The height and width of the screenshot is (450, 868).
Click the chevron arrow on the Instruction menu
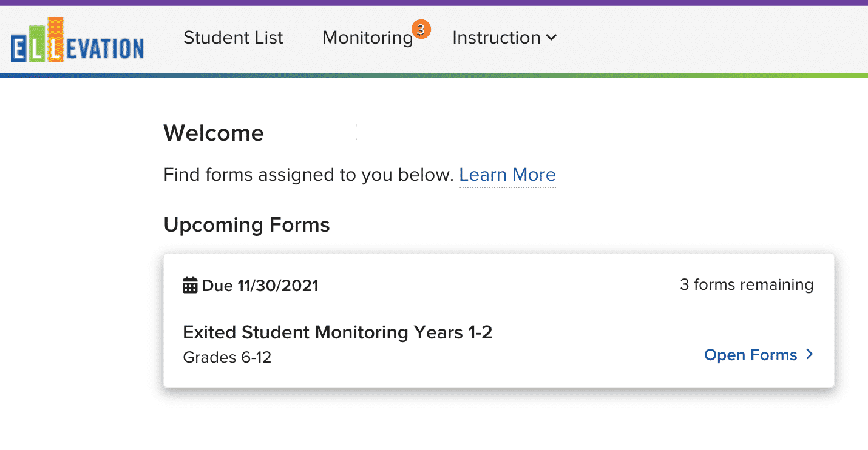coord(551,38)
